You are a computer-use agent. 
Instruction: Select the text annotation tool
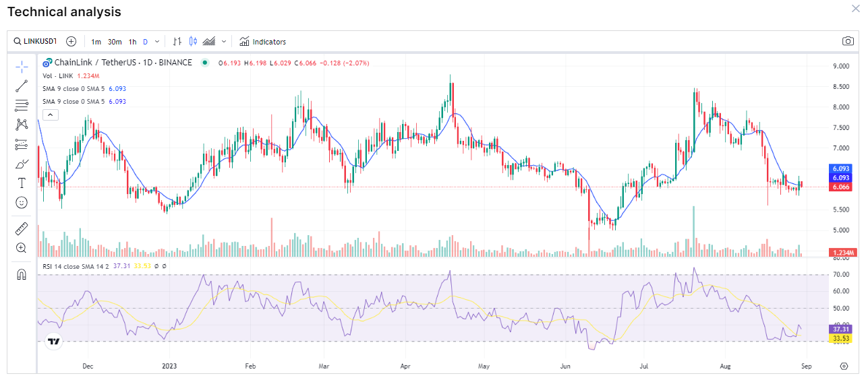22,183
